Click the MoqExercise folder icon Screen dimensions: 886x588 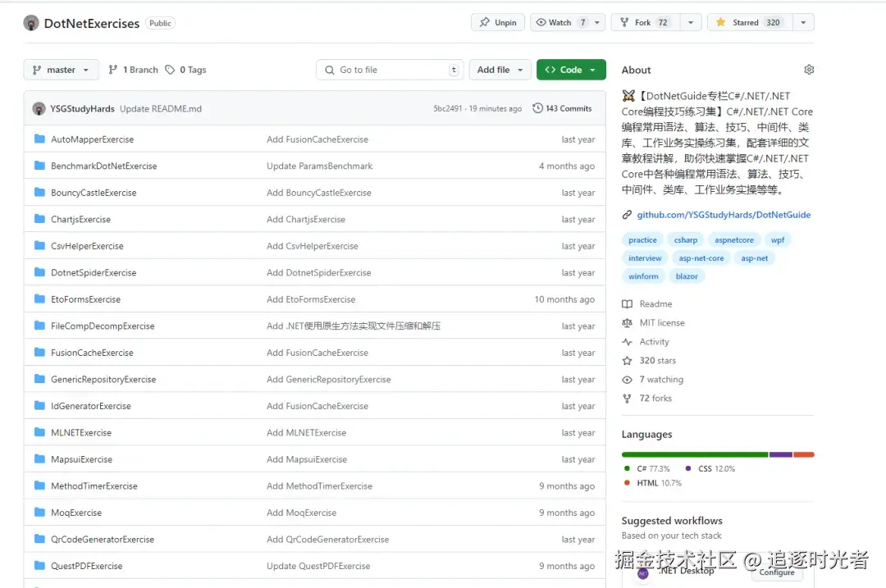coord(39,513)
